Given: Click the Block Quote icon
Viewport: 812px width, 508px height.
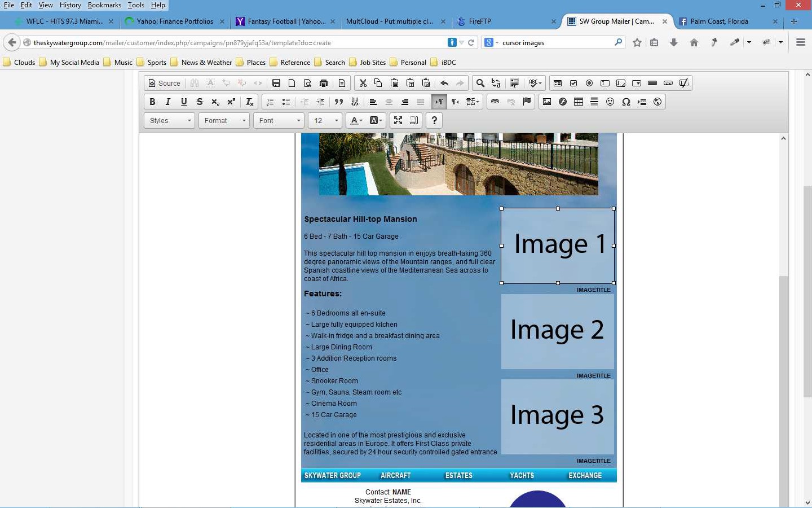Looking at the screenshot, I should [339, 102].
